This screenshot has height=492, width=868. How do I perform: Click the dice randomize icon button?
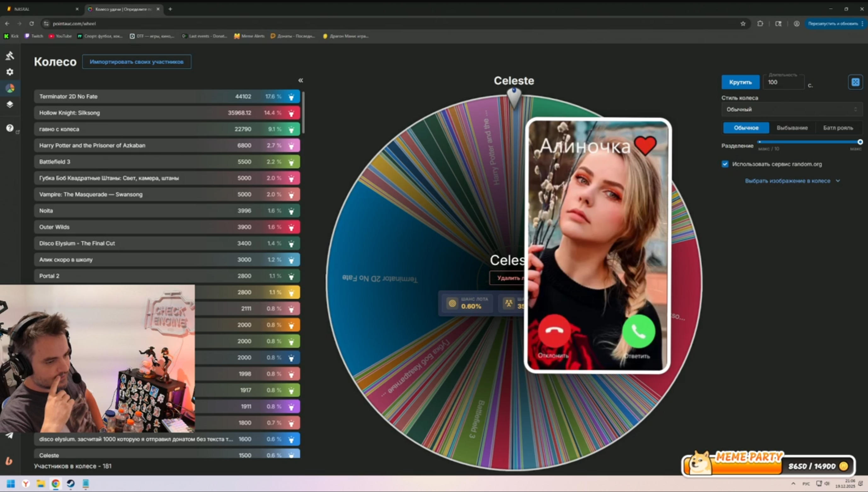[855, 82]
